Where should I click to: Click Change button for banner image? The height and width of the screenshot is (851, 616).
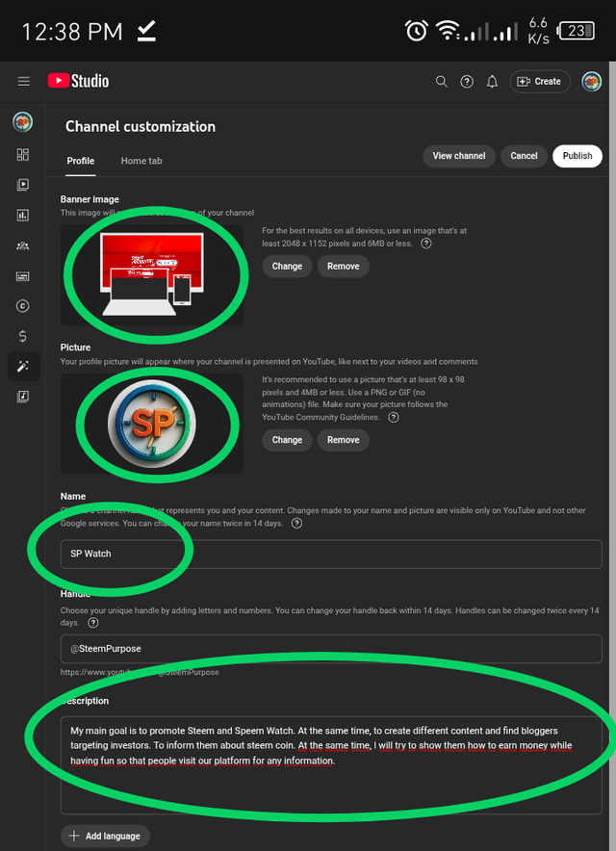pos(287,267)
